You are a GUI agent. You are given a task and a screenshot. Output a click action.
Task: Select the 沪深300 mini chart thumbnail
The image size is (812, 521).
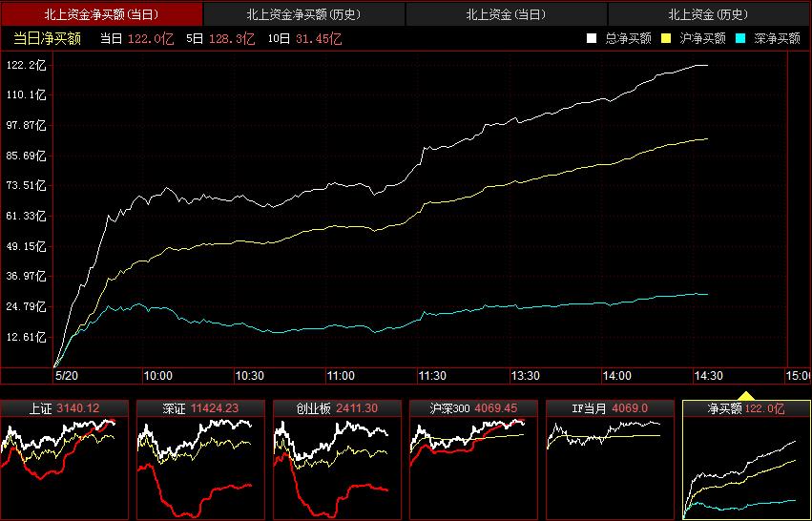click(x=472, y=460)
